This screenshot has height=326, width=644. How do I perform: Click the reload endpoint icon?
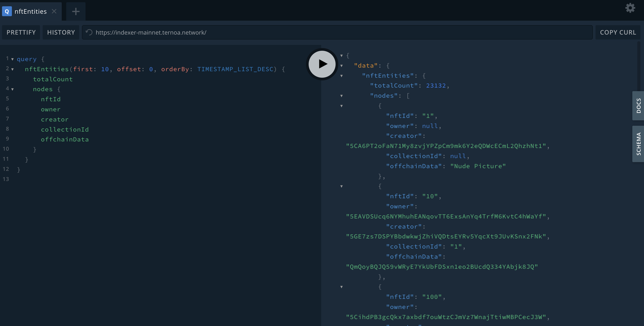(x=89, y=32)
